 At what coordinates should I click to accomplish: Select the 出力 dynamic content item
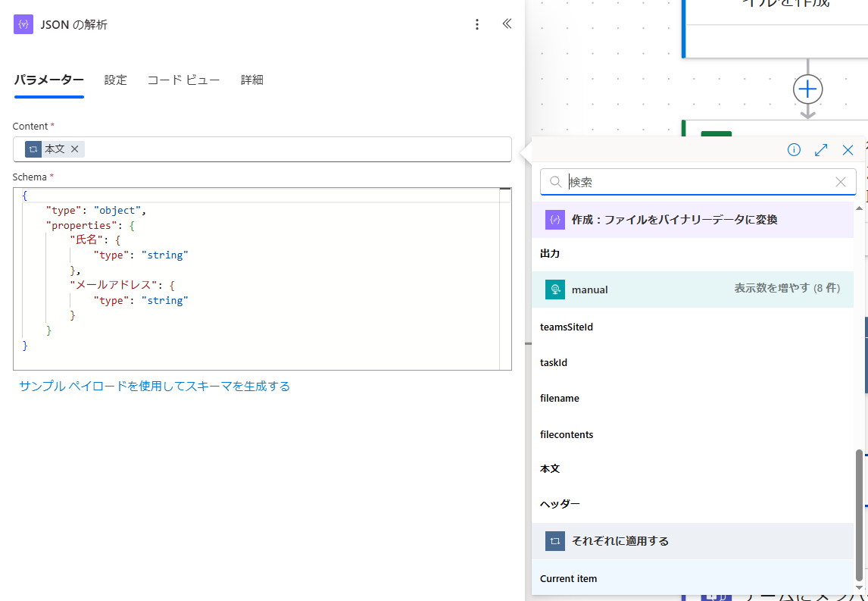pyautogui.click(x=692, y=254)
